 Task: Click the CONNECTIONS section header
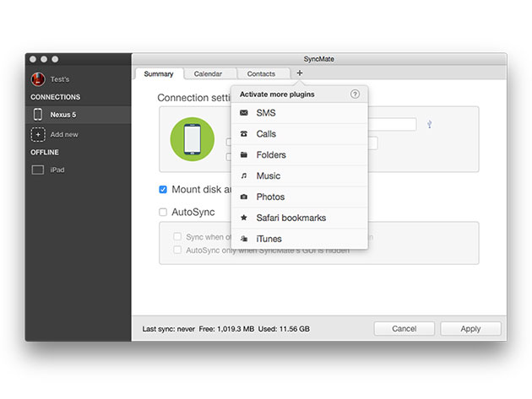coord(55,97)
